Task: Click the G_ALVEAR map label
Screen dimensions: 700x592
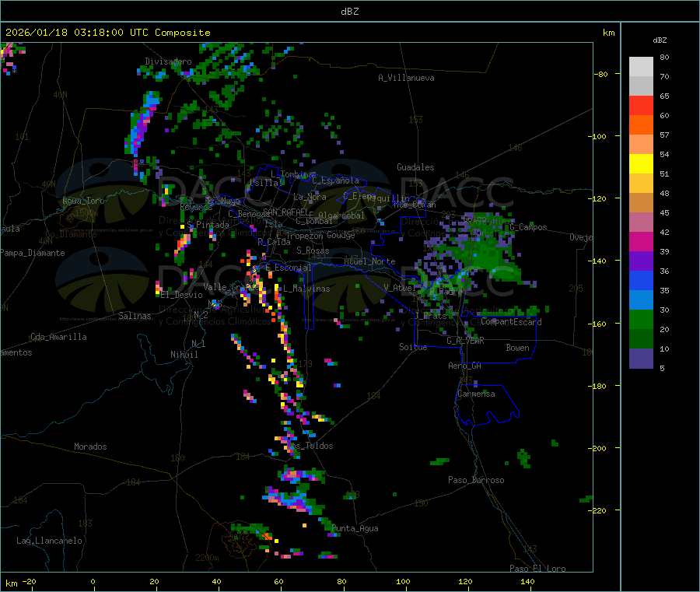Action: pyautogui.click(x=465, y=341)
